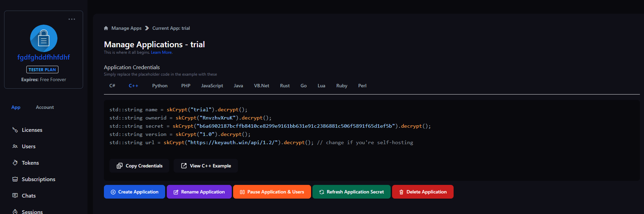The width and height of the screenshot is (644, 214).
Task: Select the C# language tab
Action: pos(112,86)
